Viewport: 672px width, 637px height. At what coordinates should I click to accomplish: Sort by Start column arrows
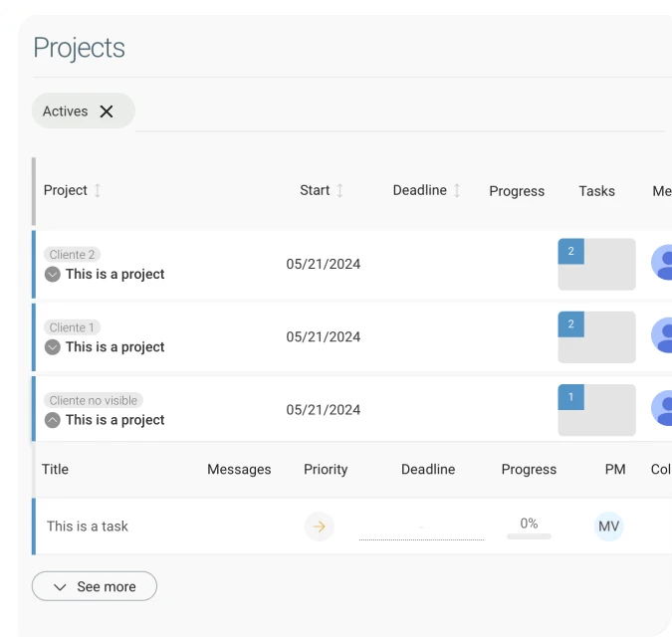[339, 190]
